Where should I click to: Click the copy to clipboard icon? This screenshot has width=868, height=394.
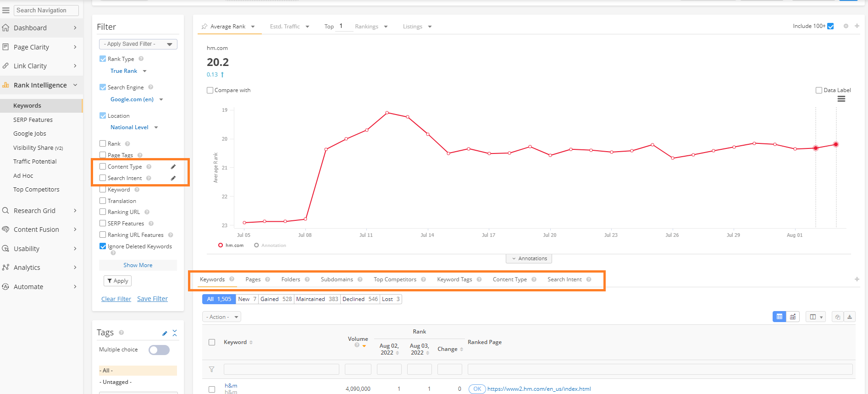[837, 317]
